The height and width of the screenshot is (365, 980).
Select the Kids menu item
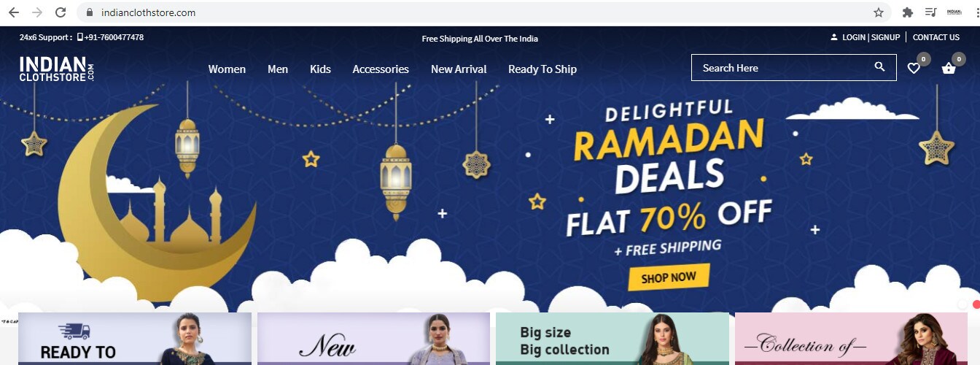point(320,69)
